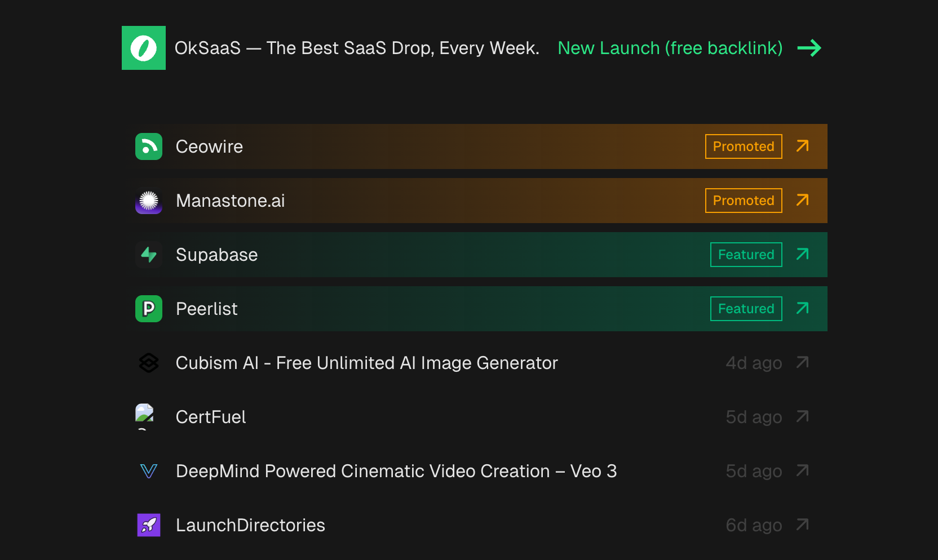Viewport: 938px width, 560px height.
Task: Click the Promoted badge on Manastone.ai
Action: coord(743,201)
